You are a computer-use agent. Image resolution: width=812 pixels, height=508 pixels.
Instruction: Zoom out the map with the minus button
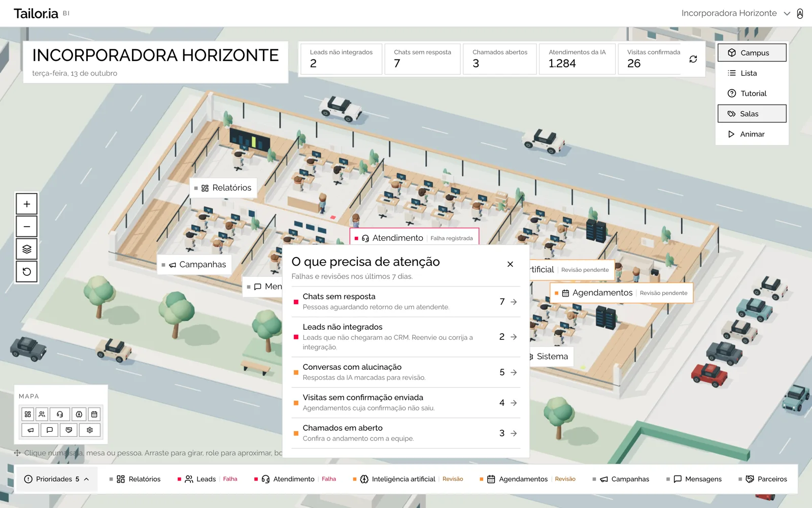[27, 227]
